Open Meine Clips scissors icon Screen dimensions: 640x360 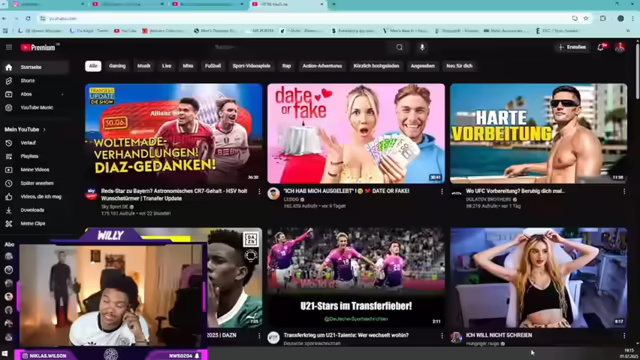click(x=9, y=224)
